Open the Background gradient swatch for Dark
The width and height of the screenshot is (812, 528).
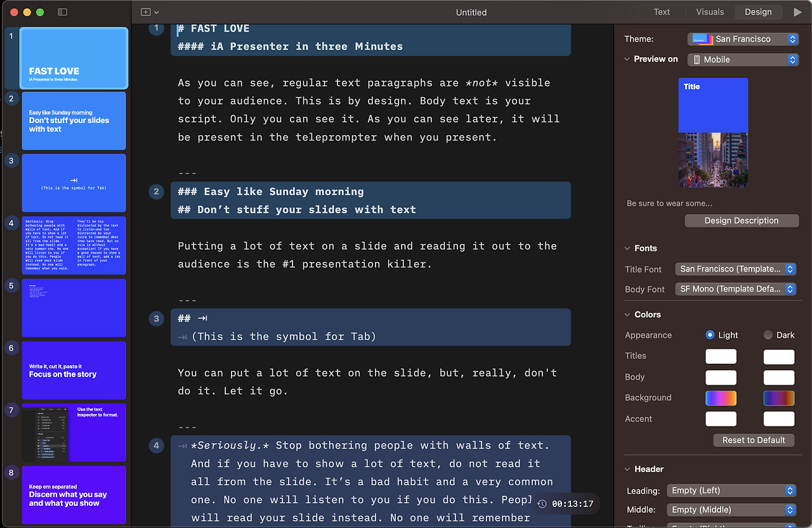coord(779,398)
